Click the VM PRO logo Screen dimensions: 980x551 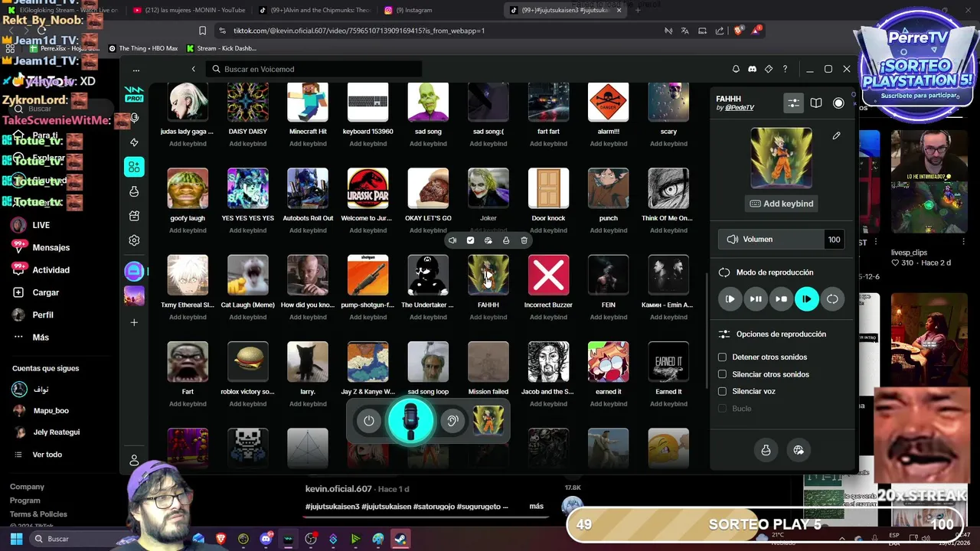pos(134,94)
